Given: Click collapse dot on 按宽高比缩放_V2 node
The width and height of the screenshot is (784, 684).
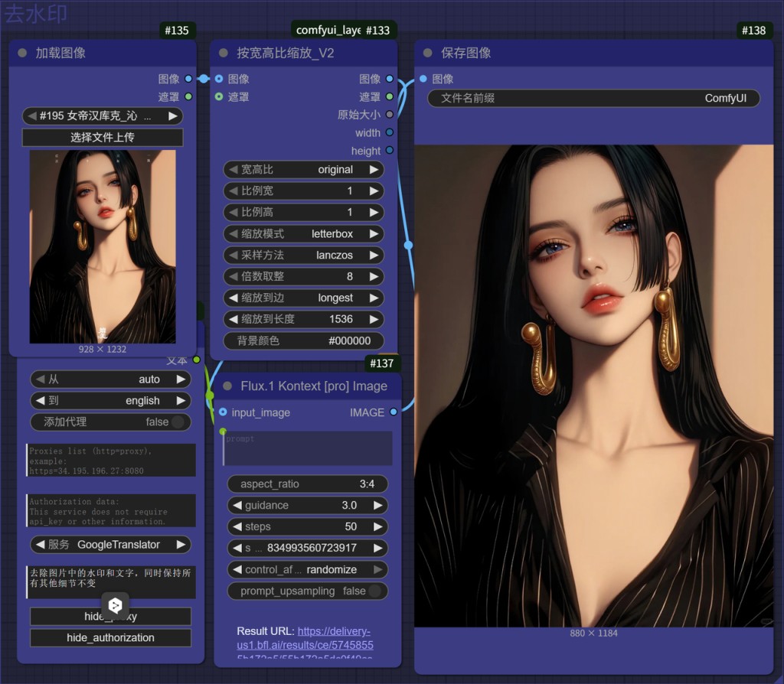Looking at the screenshot, I should click(x=224, y=53).
